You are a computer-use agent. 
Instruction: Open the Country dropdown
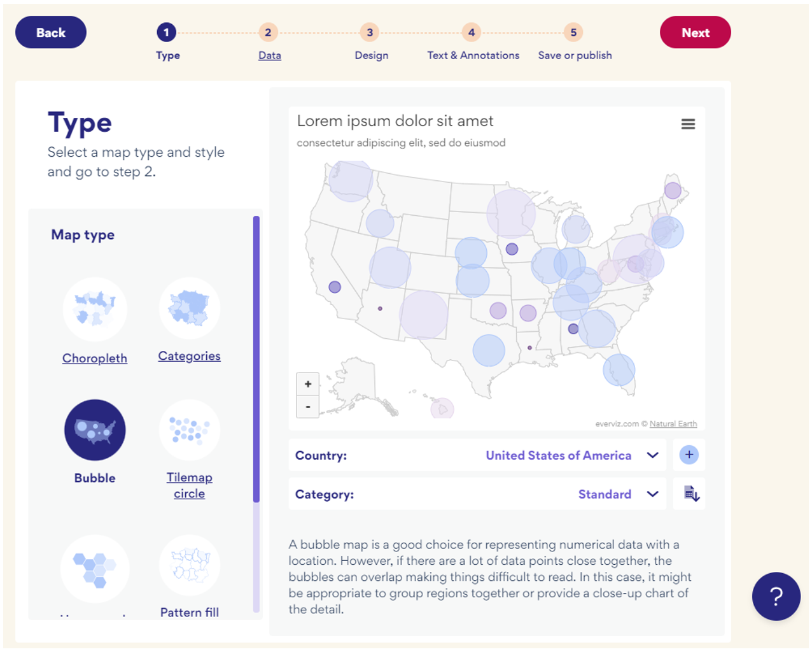[652, 455]
